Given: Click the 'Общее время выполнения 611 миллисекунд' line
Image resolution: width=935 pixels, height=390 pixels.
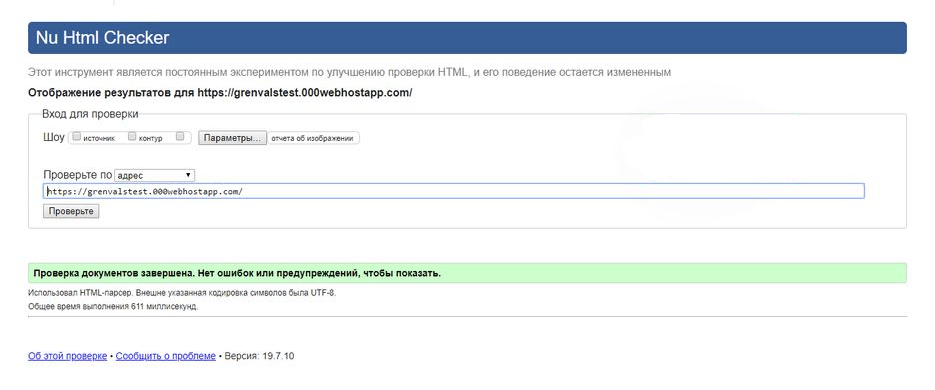Looking at the screenshot, I should pyautogui.click(x=113, y=307).
